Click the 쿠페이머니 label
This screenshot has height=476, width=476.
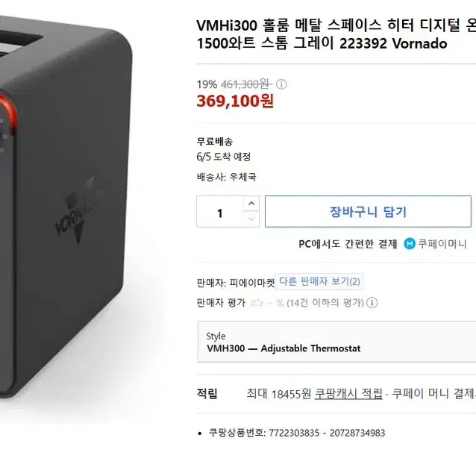pos(442,244)
